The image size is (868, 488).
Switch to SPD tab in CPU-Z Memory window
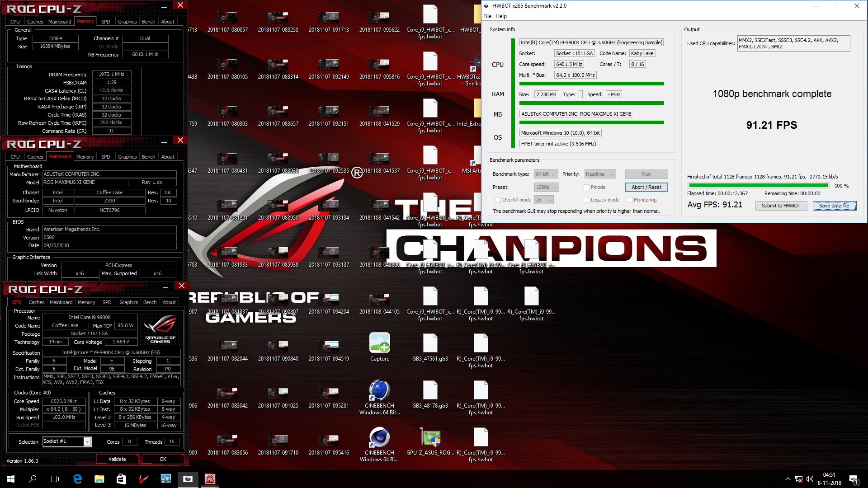(106, 22)
